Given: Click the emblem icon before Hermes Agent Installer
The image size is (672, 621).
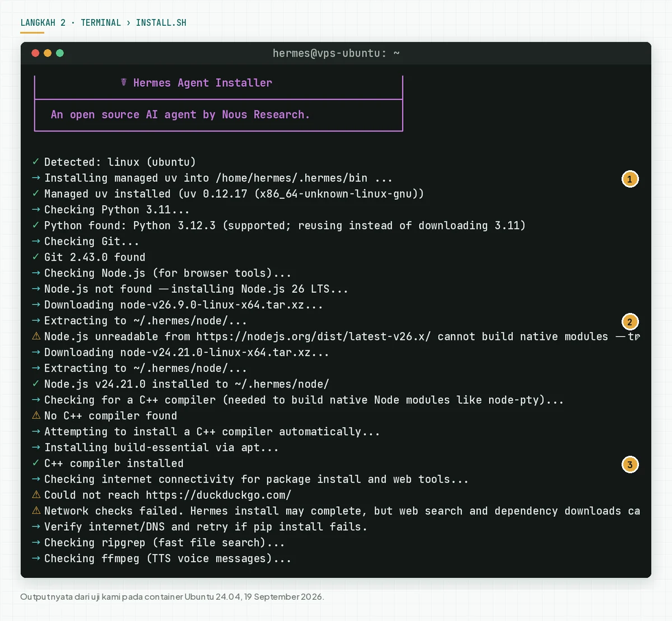Looking at the screenshot, I should (x=124, y=82).
